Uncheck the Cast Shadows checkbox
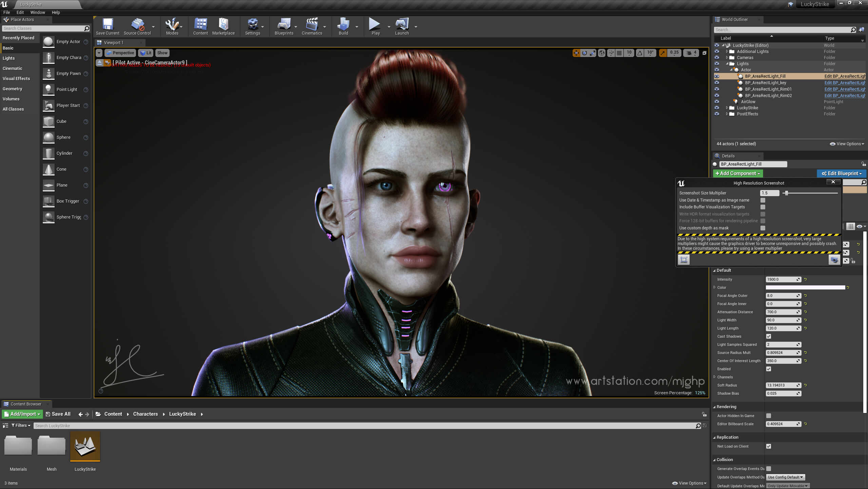Viewport: 868px width, 489px height. coord(769,336)
